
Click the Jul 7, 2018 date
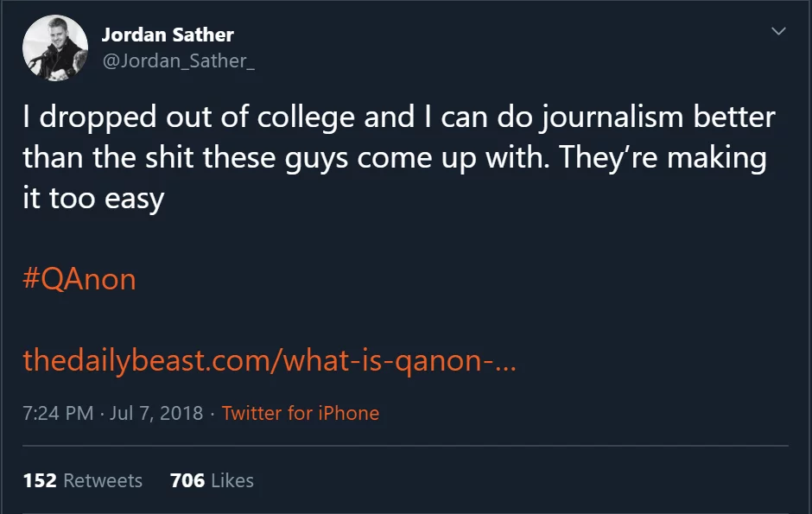[156, 413]
